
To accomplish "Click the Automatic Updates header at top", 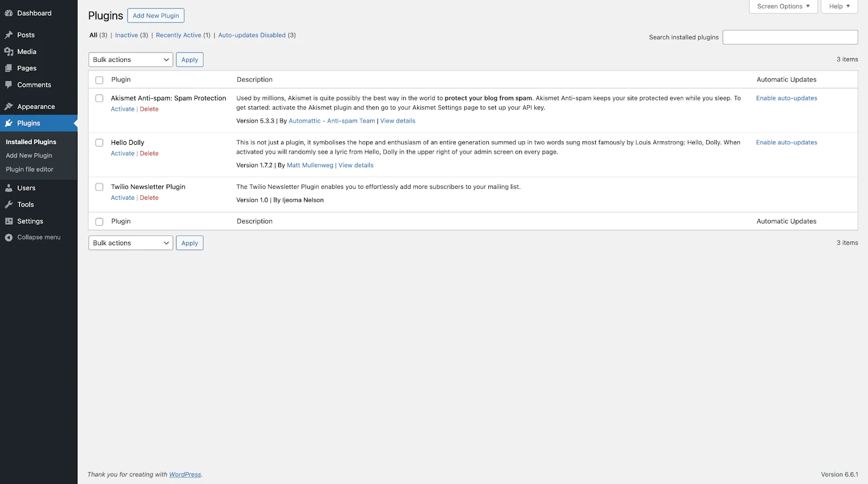I will pyautogui.click(x=787, y=80).
